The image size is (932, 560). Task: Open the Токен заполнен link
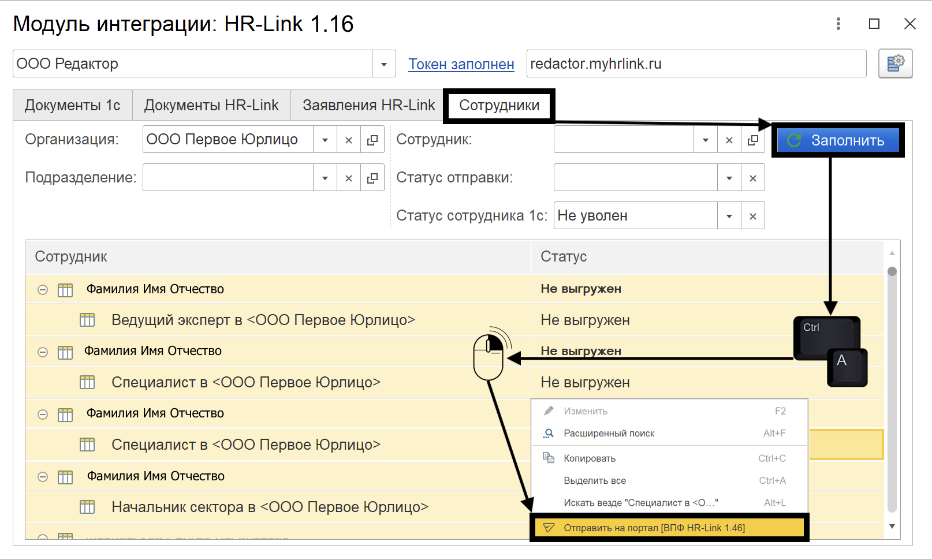click(x=461, y=64)
